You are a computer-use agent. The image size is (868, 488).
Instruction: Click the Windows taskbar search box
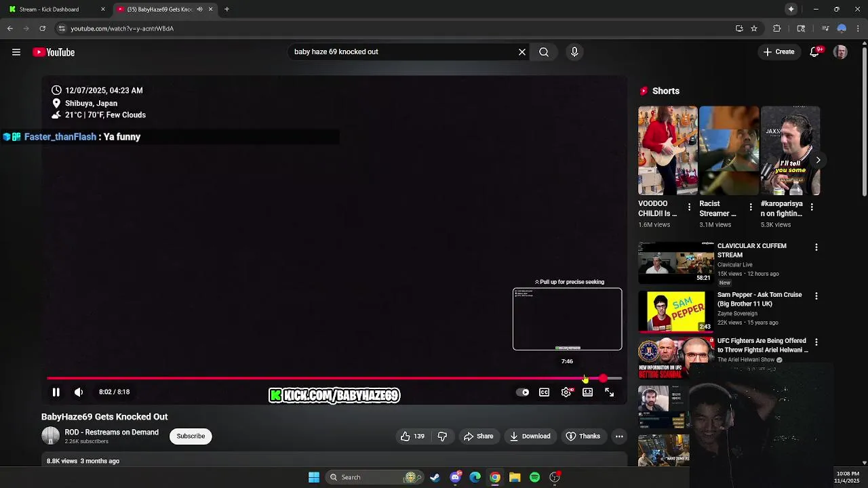[374, 477]
